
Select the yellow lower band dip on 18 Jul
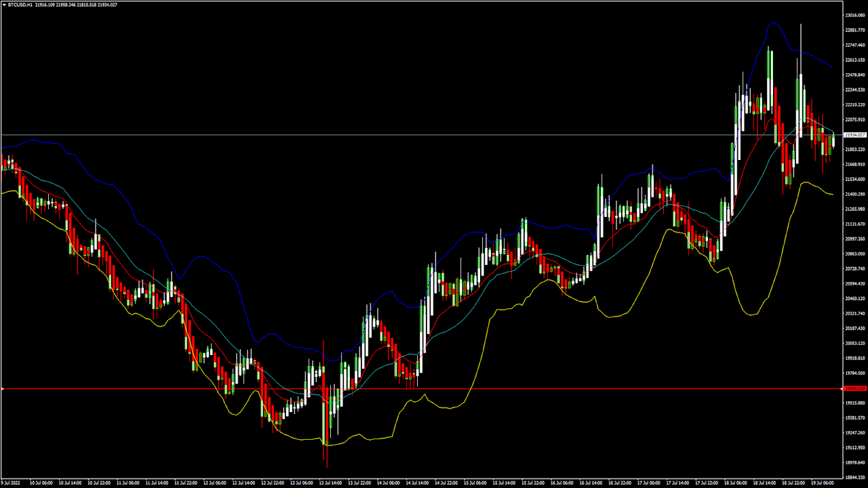(x=753, y=314)
